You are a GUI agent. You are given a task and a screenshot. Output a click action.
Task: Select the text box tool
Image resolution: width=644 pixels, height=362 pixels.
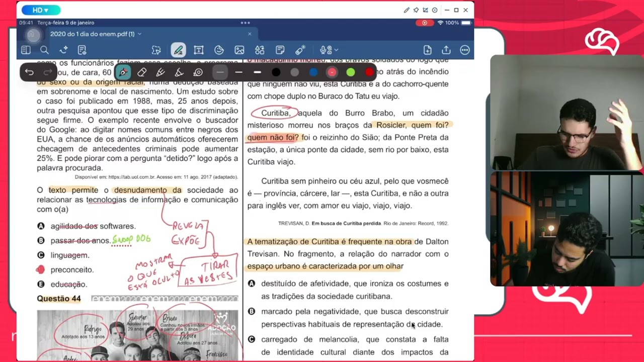(199, 50)
